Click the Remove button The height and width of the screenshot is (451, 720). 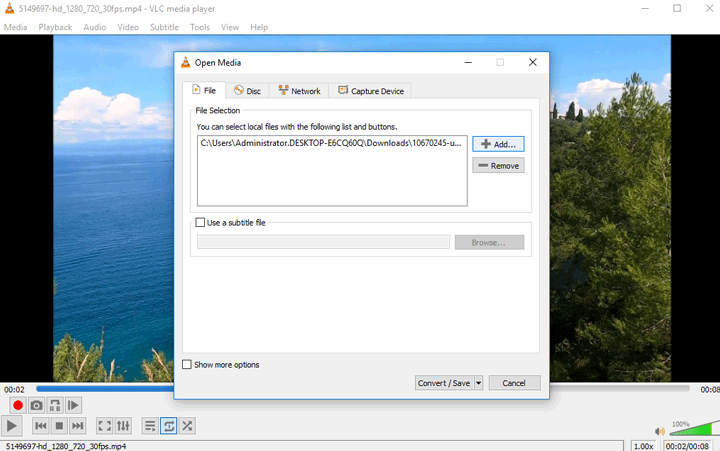498,165
